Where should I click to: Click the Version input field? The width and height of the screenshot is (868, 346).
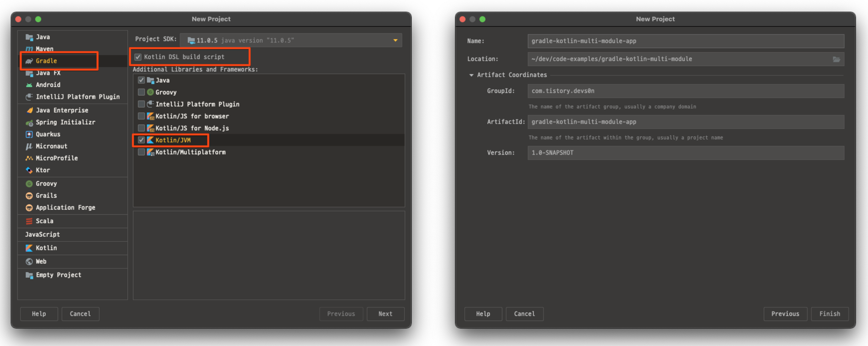[685, 152]
